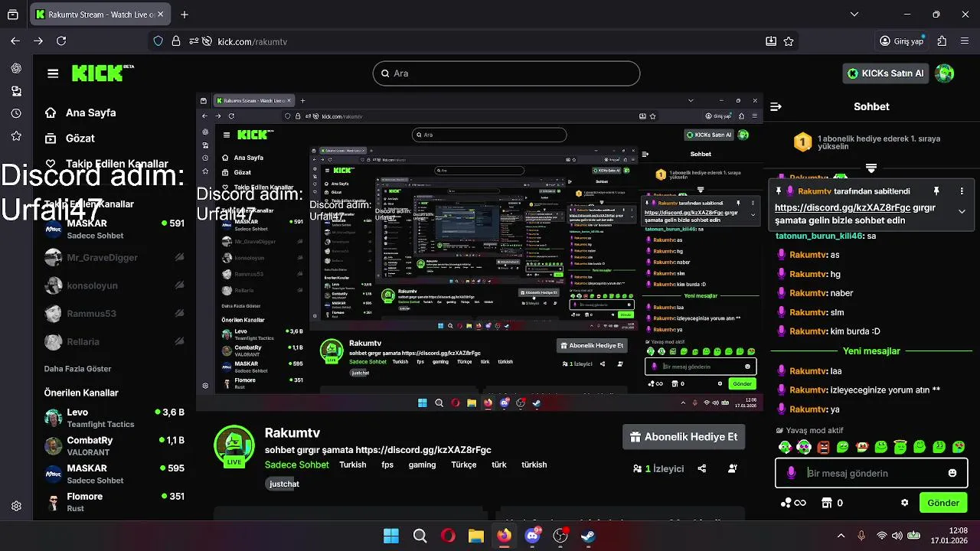
Task: Open the sidebar settings gear at the bottom
Action: pos(16,506)
